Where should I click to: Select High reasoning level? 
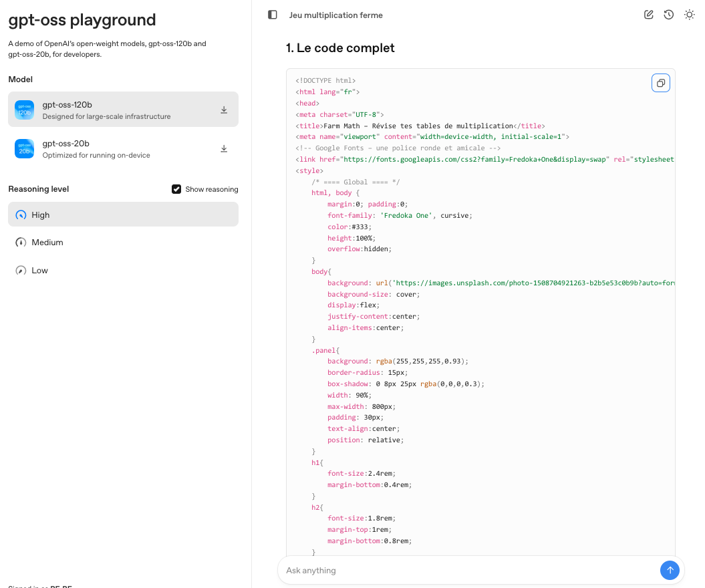pyautogui.click(x=123, y=214)
